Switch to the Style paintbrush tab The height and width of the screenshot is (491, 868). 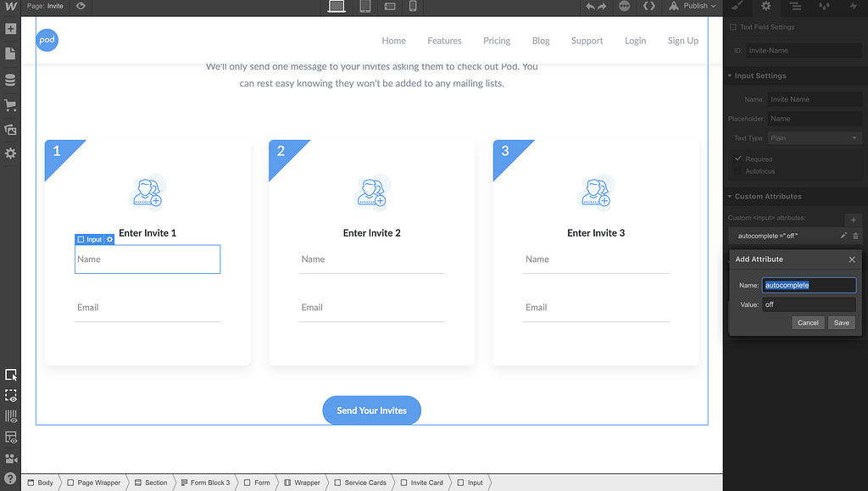[x=737, y=7]
